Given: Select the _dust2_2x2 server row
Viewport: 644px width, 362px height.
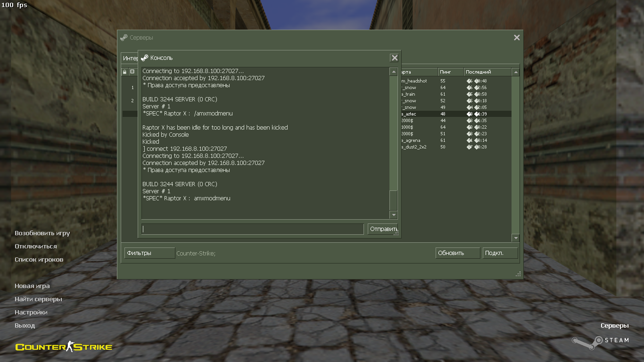Looking at the screenshot, I should (x=456, y=147).
